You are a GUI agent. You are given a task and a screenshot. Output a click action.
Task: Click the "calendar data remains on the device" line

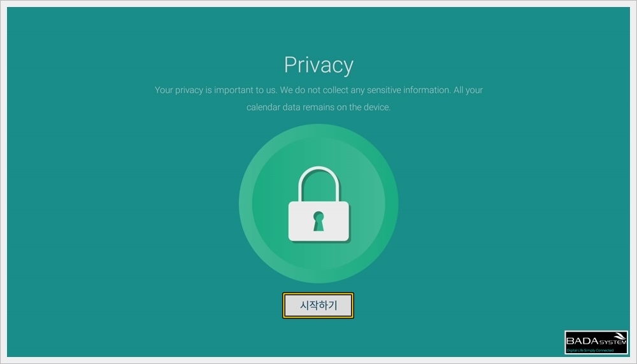pos(318,107)
